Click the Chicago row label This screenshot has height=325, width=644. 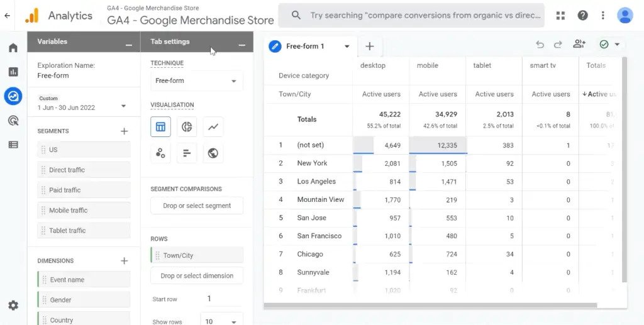pos(309,254)
